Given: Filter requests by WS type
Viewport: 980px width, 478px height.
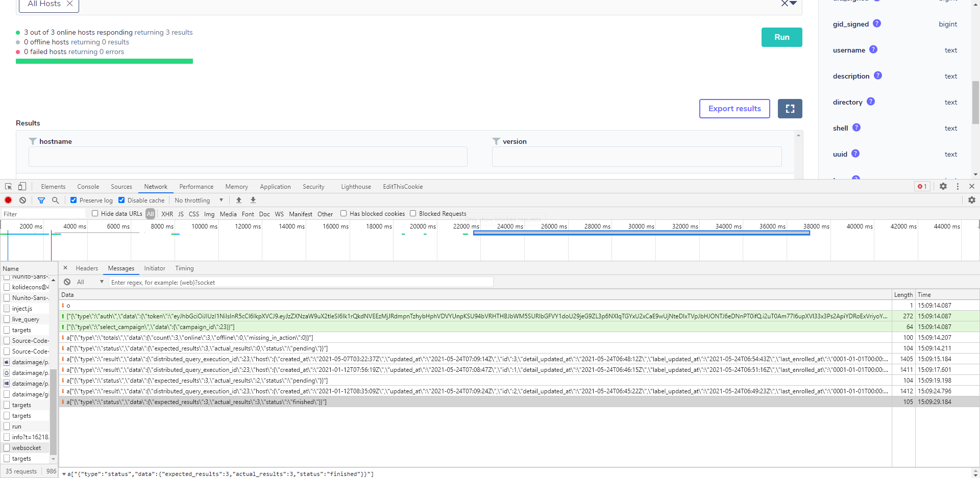Looking at the screenshot, I should coord(279,214).
